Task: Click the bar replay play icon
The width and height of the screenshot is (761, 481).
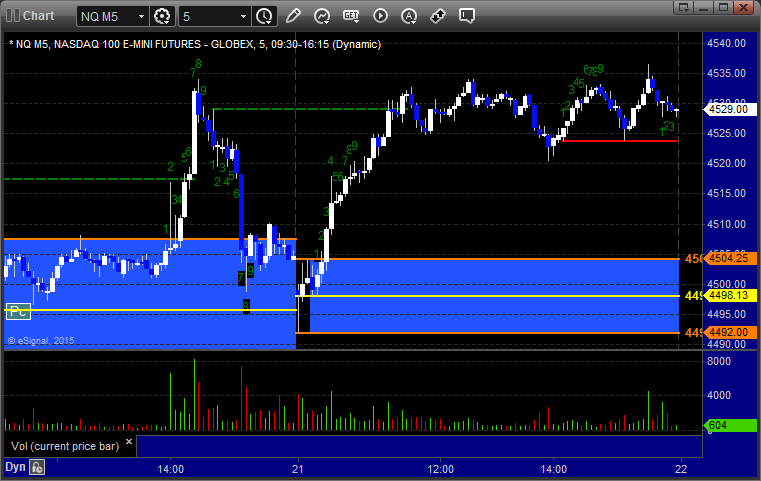Action: (380, 16)
